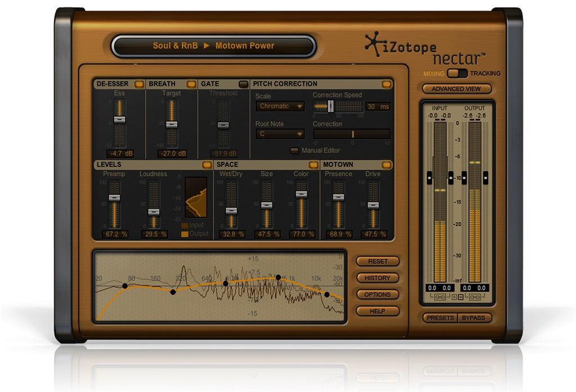Image resolution: width=576 pixels, height=392 pixels.
Task: Toggle the output gain channel link icon
Action: [474, 297]
